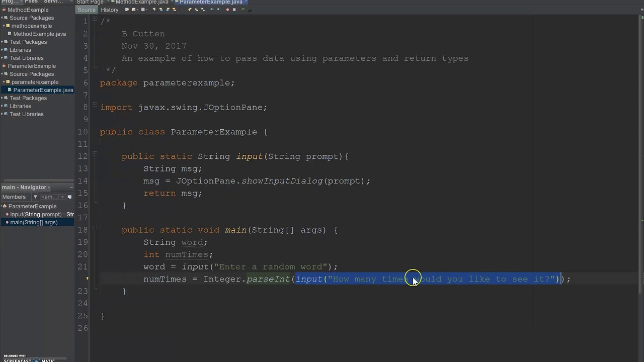
Task: Select main(String[] args) in Navigator
Action: click(x=33, y=222)
